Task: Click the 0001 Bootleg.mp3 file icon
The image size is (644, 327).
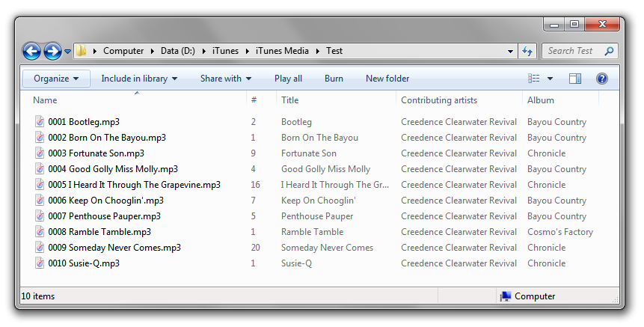Action: click(40, 122)
